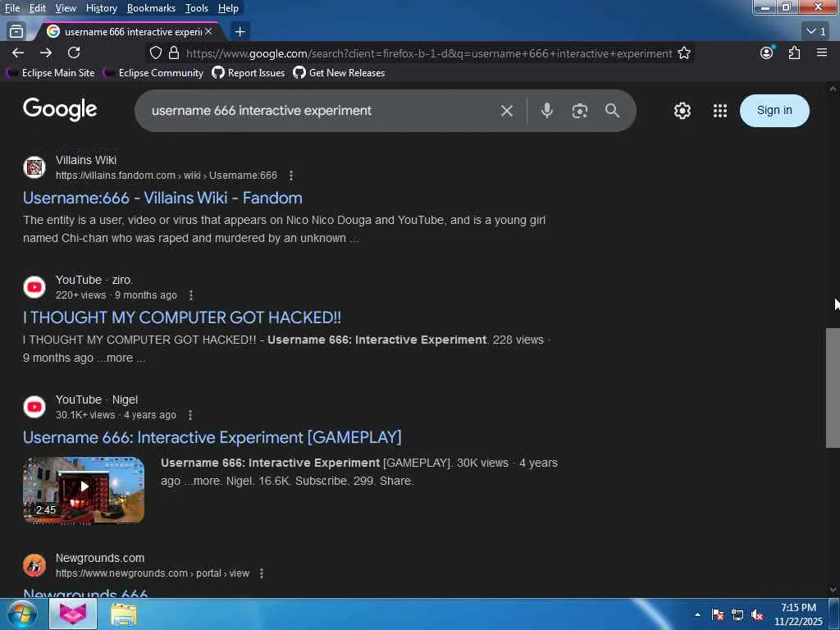The image size is (840, 630).
Task: Click scrollbar down arrow
Action: click(x=832, y=590)
